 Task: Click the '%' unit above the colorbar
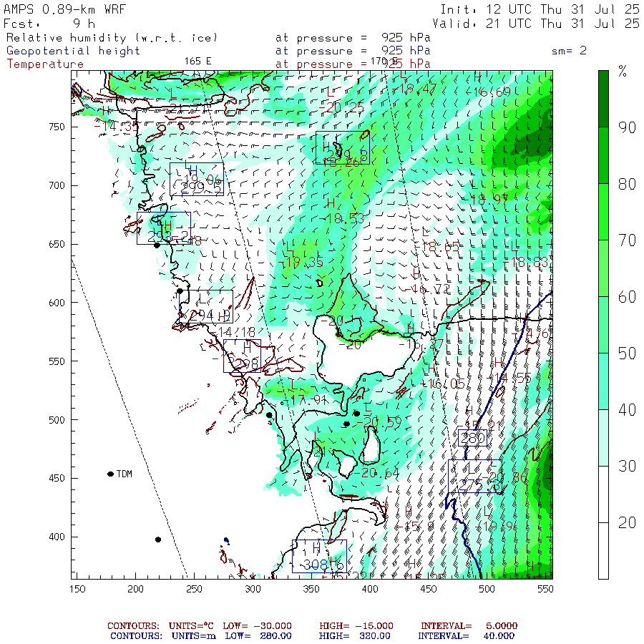click(623, 72)
